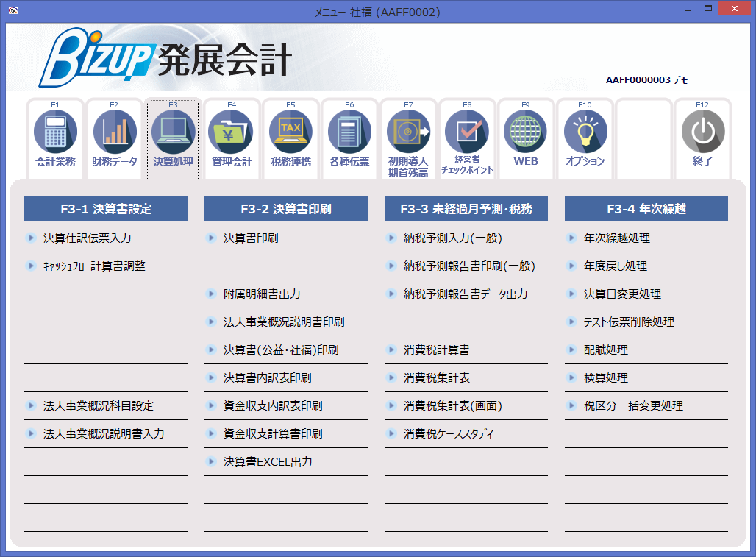Open the 初期導入・期首残高 (F7) icon
Image resolution: width=756 pixels, height=557 pixels.
tap(409, 138)
